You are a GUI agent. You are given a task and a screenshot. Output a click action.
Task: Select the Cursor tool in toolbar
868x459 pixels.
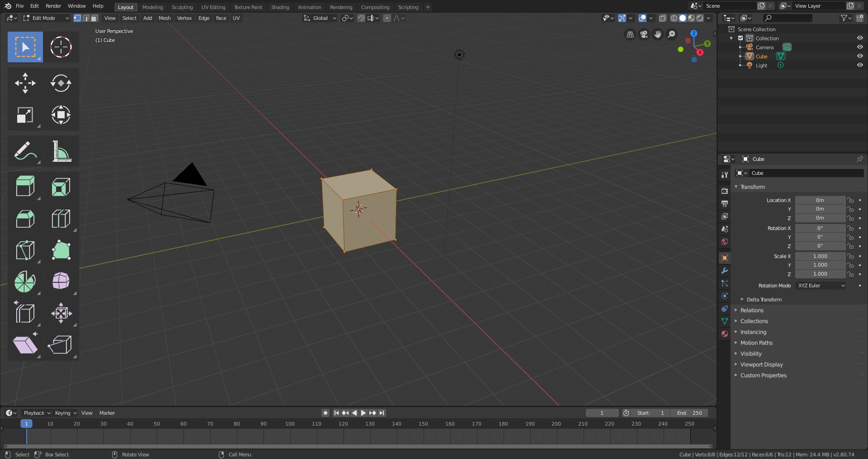[x=61, y=47]
